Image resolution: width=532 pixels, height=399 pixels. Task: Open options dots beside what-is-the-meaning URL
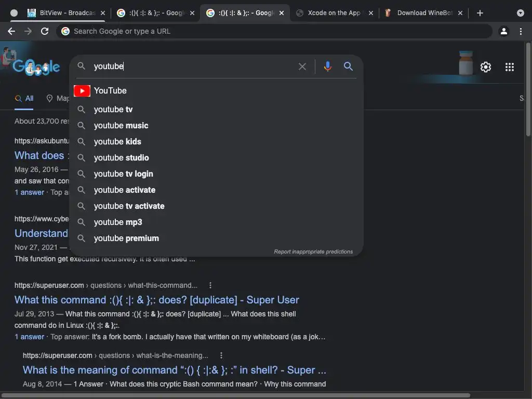coord(221,355)
